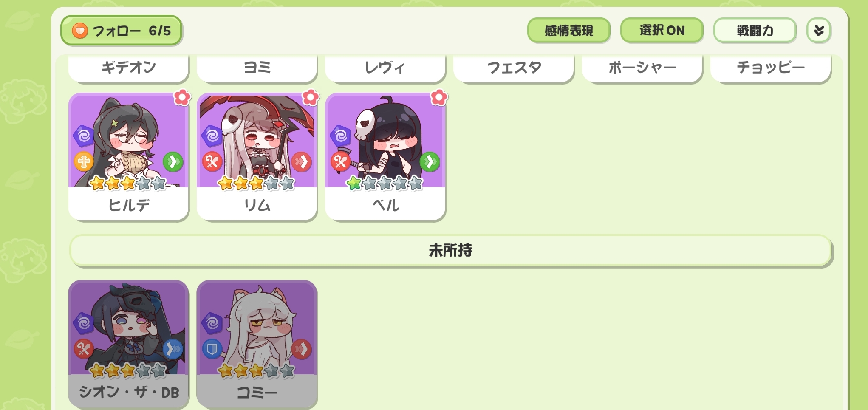
Task: Click コミー's blue shield defender icon
Action: [212, 349]
